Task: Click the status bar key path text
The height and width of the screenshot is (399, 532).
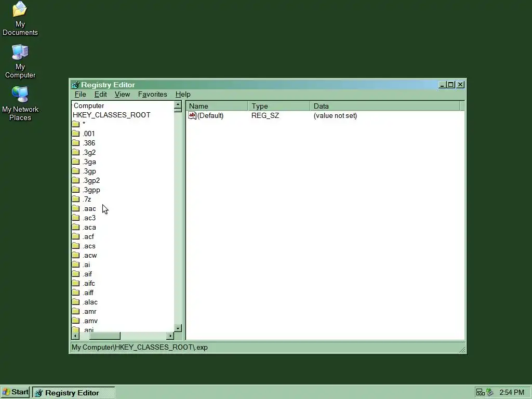Action: (139, 348)
